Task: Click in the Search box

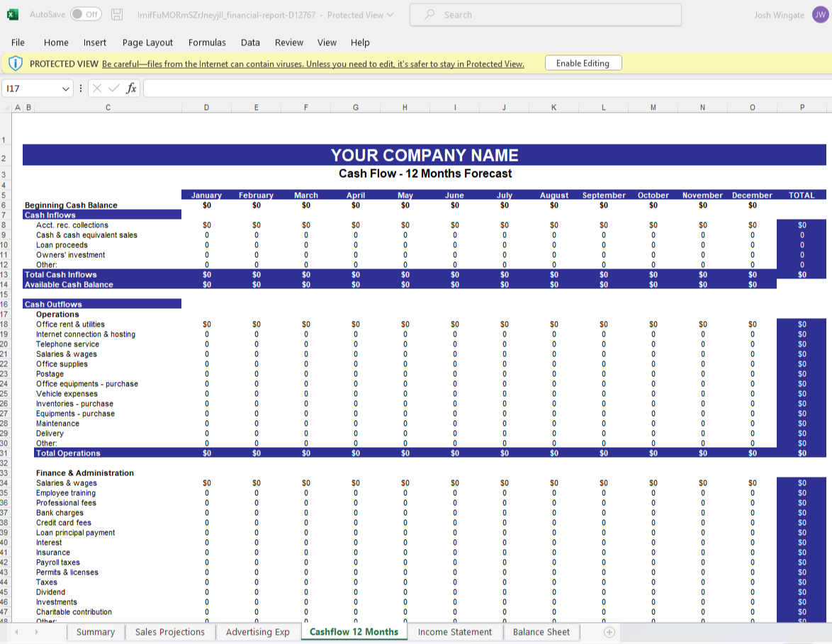Action: (x=546, y=15)
